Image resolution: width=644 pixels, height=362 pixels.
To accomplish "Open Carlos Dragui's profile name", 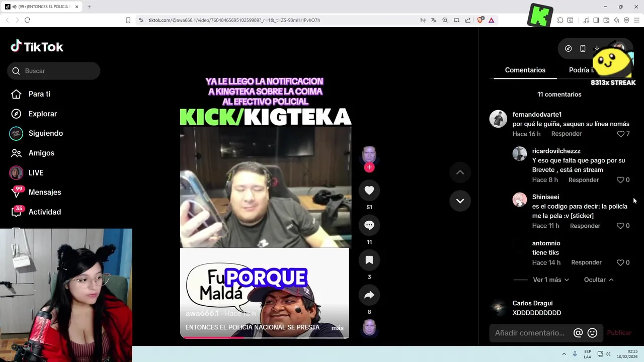I will tap(532, 303).
